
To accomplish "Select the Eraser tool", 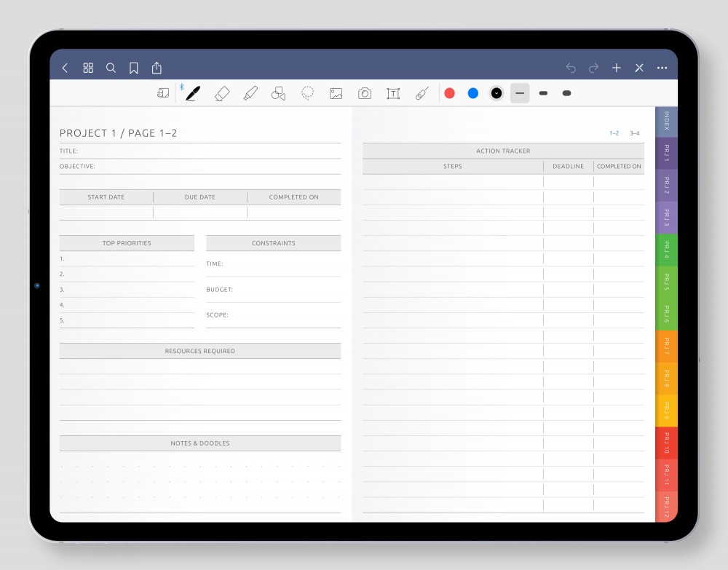I will tap(222, 93).
